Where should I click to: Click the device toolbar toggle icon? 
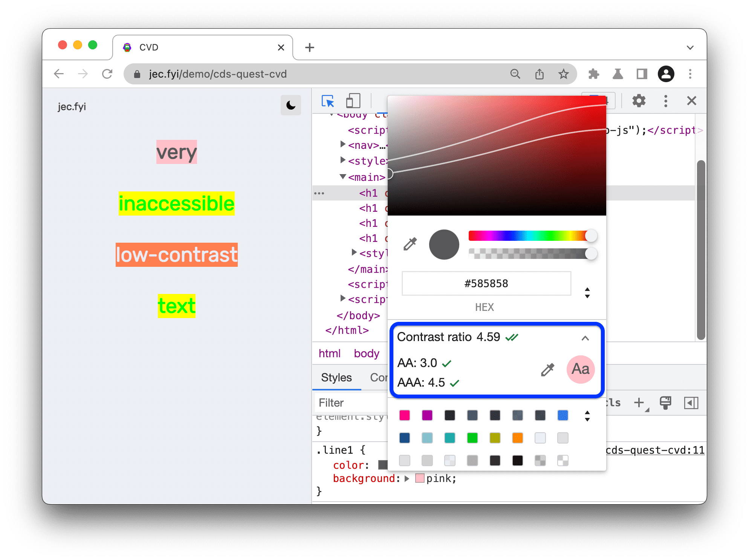(x=353, y=101)
